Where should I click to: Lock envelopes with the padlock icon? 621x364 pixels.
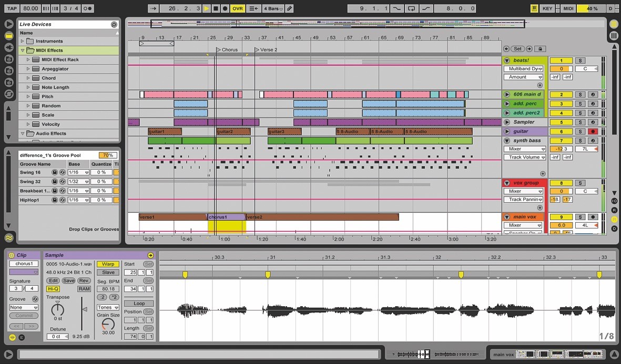pos(540,49)
